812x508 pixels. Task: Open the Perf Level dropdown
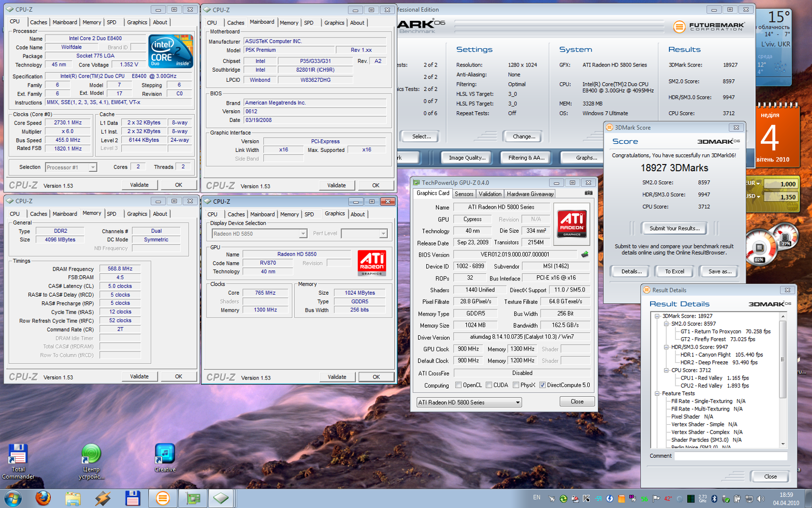[364, 234]
